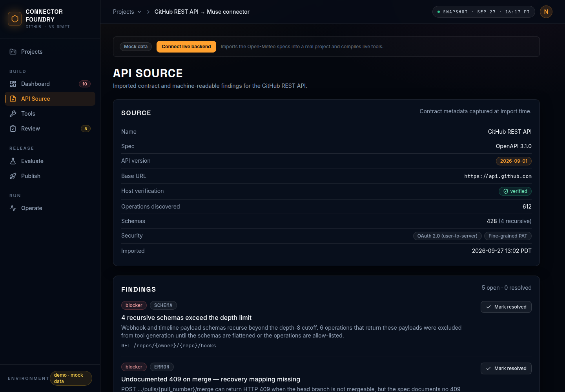Select the Mock data mode pill
This screenshot has height=392, width=565.
[x=136, y=47]
